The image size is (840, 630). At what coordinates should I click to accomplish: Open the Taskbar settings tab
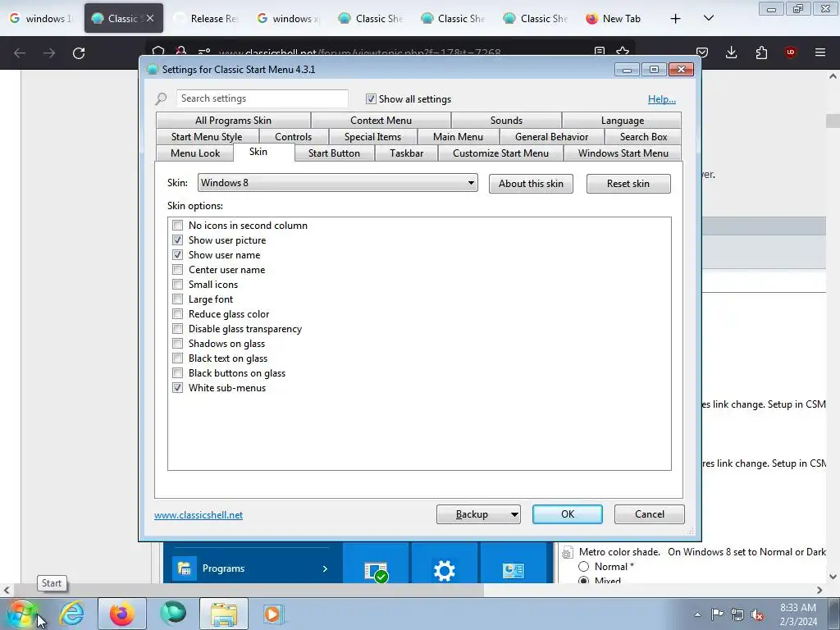coord(407,153)
